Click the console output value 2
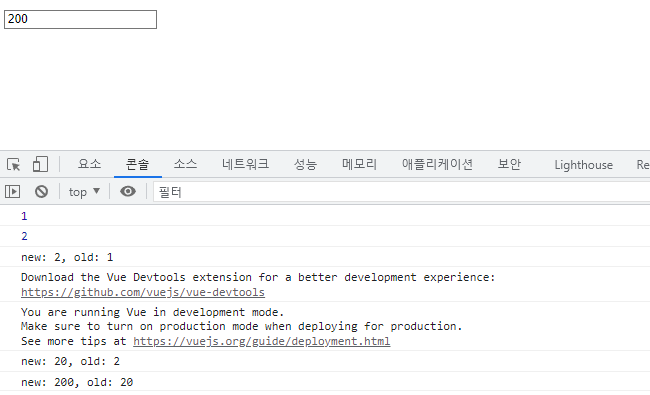The width and height of the screenshot is (650, 395). (x=24, y=236)
